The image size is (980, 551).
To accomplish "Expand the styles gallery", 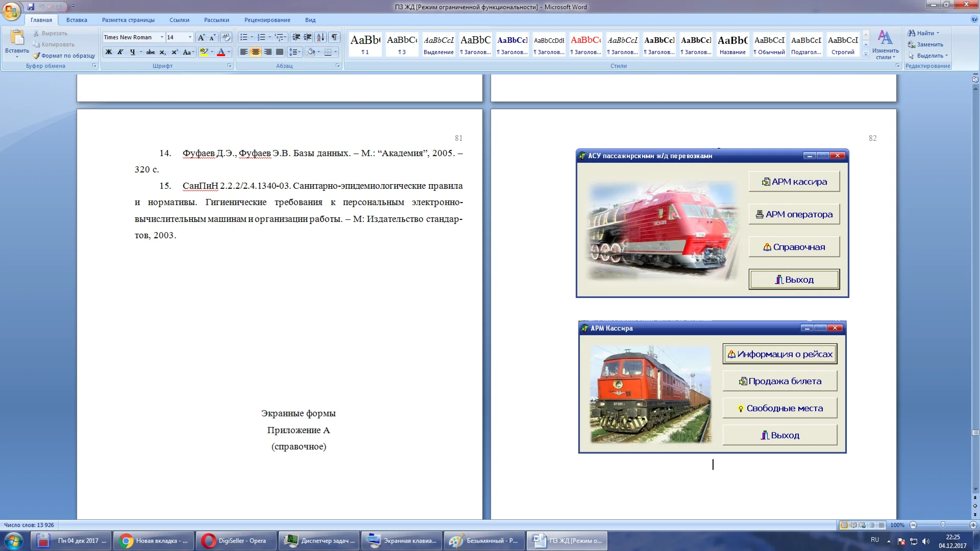I will click(866, 55).
